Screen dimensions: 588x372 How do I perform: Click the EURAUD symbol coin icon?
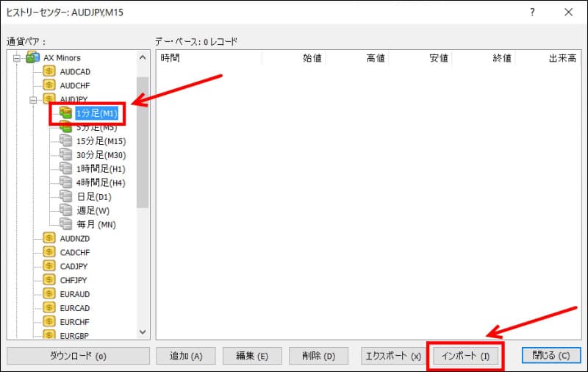click(49, 293)
